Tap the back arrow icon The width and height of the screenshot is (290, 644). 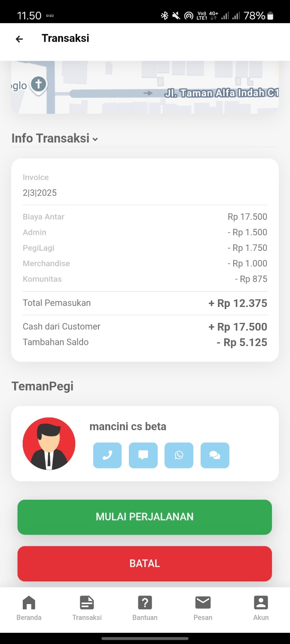(19, 39)
